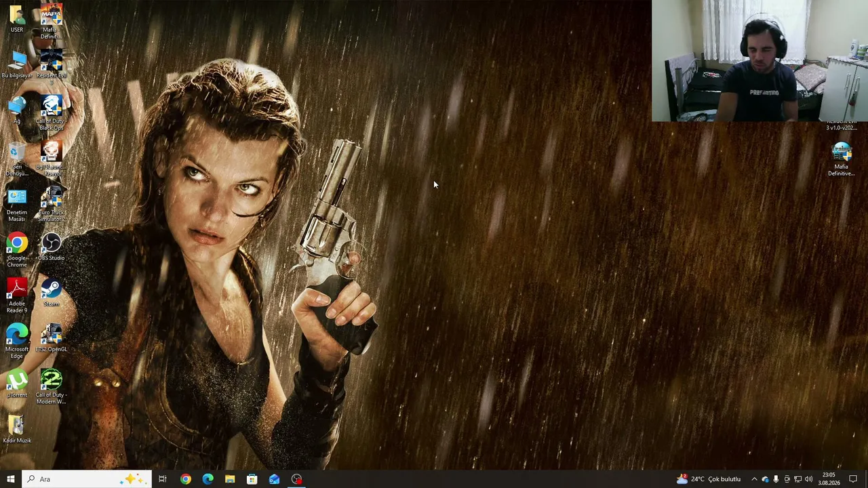The height and width of the screenshot is (488, 868).
Task: Select the µTorrent desktop shortcut
Action: pyautogui.click(x=17, y=384)
